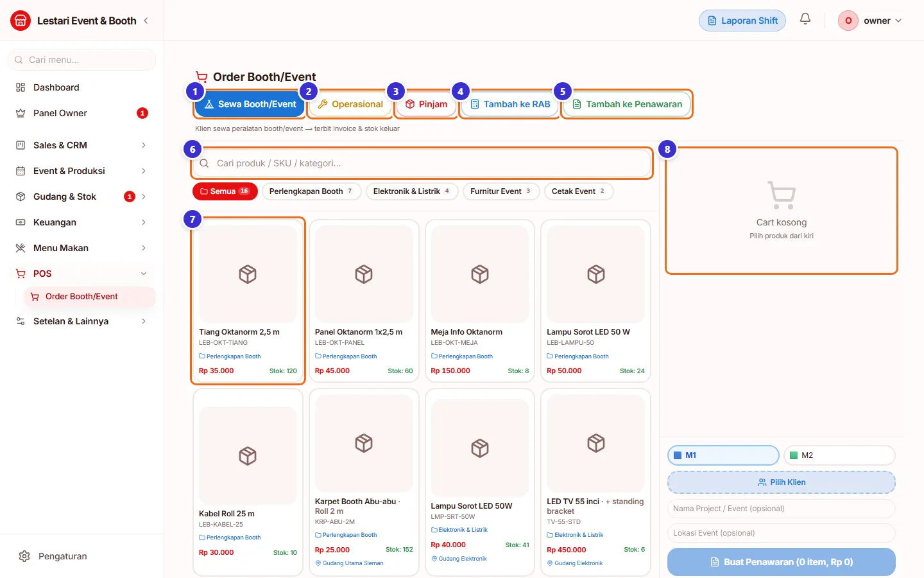Expand the Keuangan menu
Viewport: 924px width, 578px height.
coord(144,222)
